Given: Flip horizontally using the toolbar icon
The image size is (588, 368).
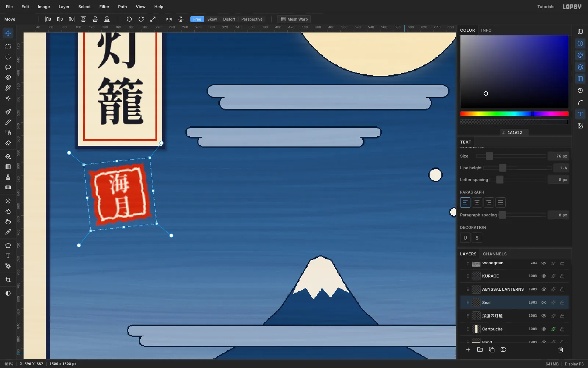Looking at the screenshot, I should click(169, 19).
